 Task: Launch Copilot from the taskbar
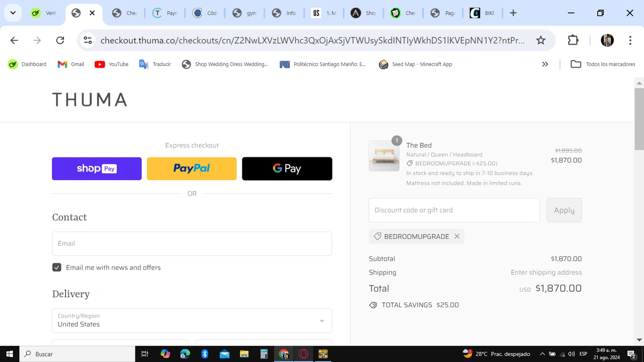[x=165, y=354]
